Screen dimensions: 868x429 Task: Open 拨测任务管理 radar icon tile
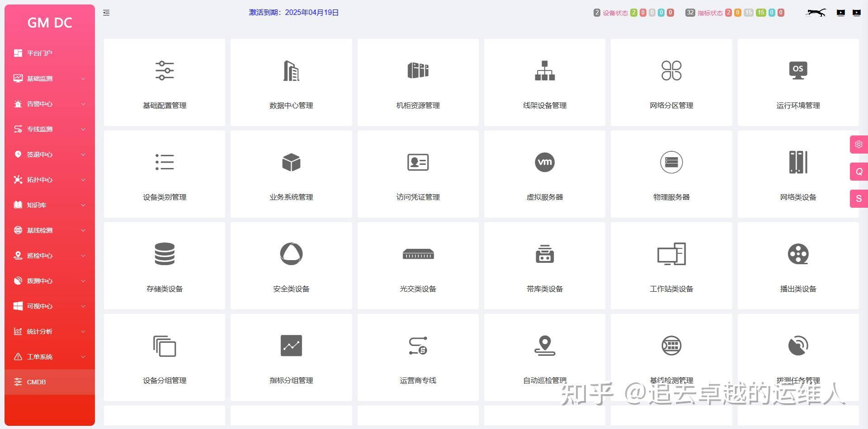(x=798, y=357)
